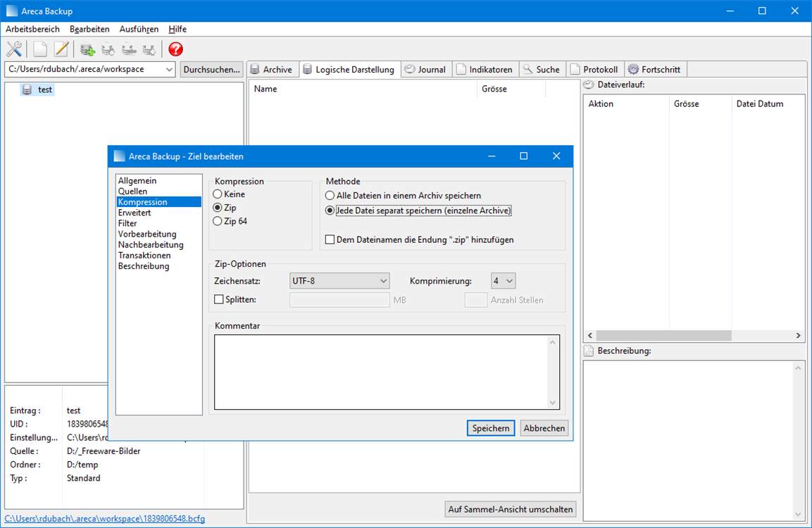Open preferences with the wrench-and-screwdriver toolbar icon
The width and height of the screenshot is (812, 528).
coord(14,49)
